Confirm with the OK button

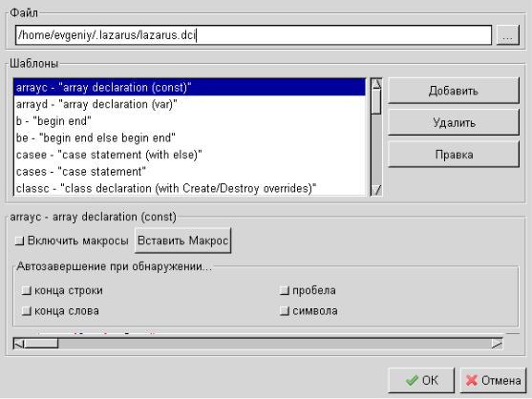pyautogui.click(x=421, y=380)
